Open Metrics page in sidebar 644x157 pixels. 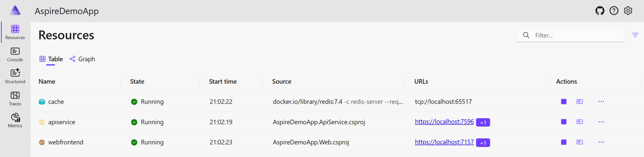pos(15,121)
